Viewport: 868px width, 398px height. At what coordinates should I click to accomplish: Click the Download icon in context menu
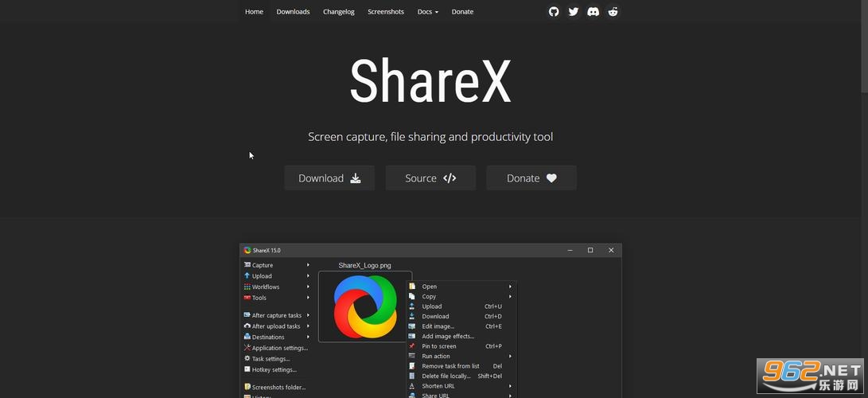412,316
